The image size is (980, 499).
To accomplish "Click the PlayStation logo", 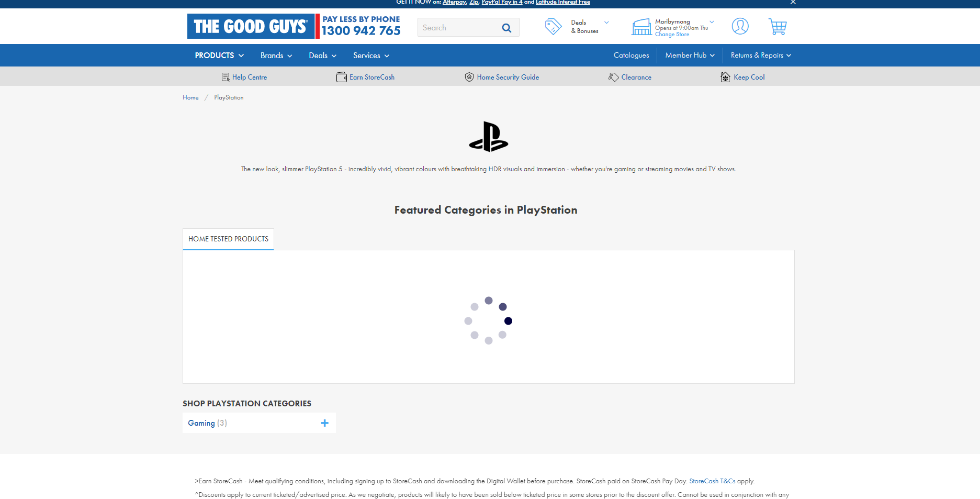I will (x=488, y=137).
